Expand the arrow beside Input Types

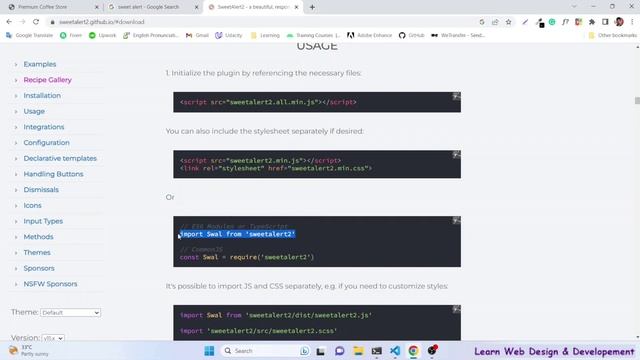tap(16, 222)
